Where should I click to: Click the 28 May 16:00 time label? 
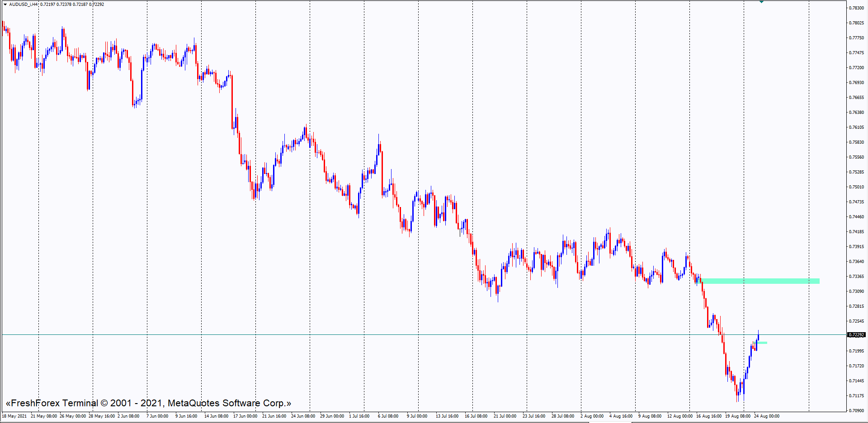[102, 416]
